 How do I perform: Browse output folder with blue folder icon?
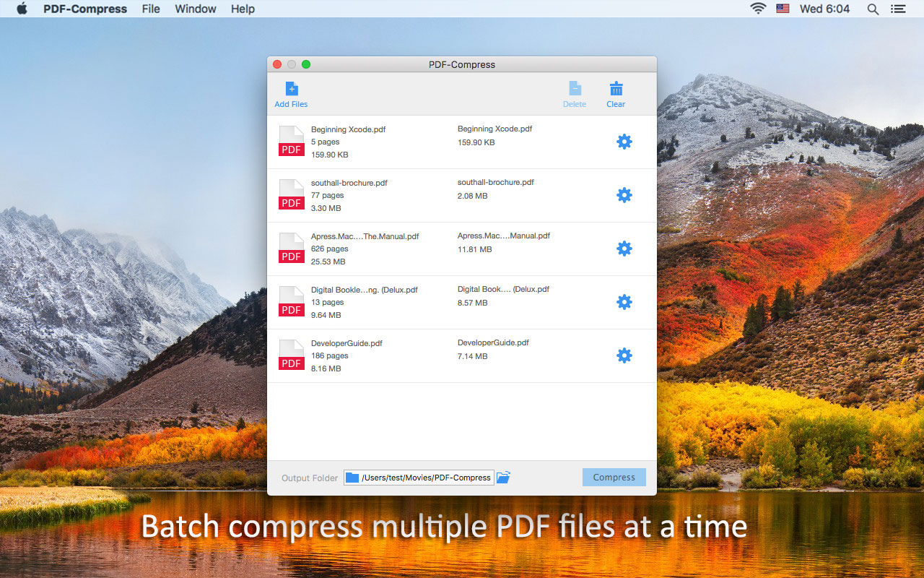tap(503, 478)
